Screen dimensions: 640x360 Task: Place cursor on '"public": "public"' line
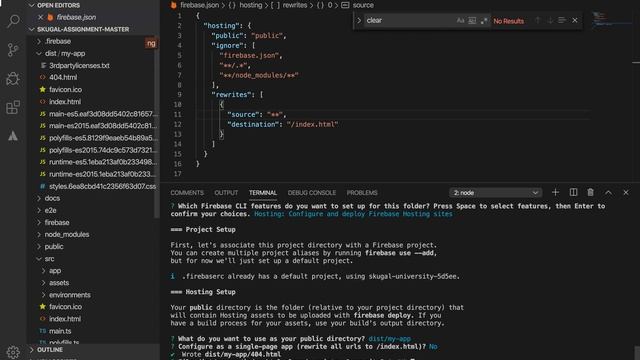pyautogui.click(x=248, y=36)
